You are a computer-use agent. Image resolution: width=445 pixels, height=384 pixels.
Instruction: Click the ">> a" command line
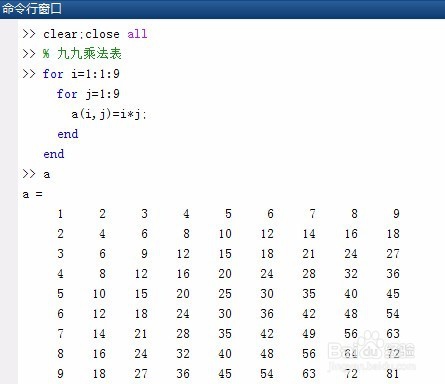point(36,174)
